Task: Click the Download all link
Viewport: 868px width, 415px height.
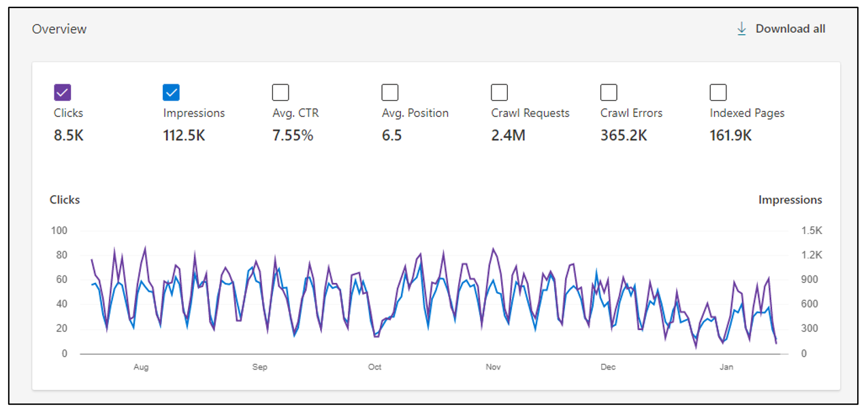Action: [790, 29]
